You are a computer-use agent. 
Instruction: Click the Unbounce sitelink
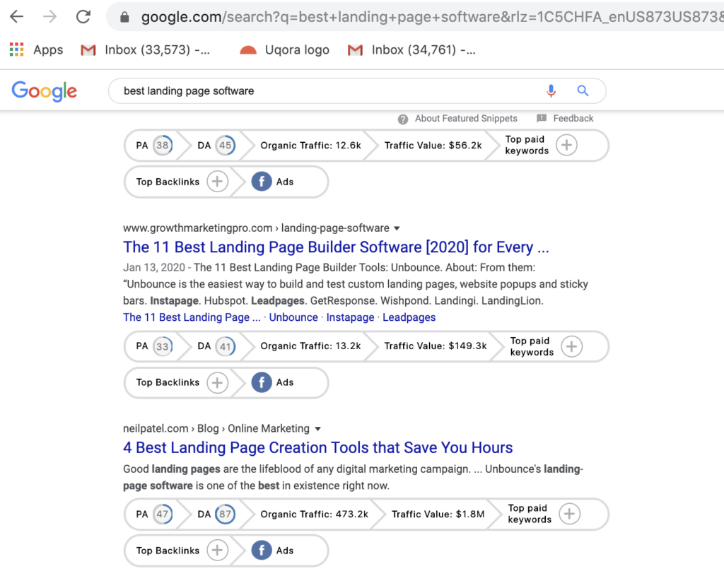coord(293,317)
